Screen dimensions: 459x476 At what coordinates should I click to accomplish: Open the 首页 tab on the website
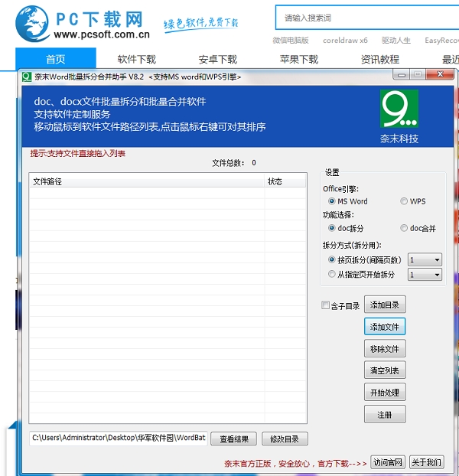56,59
